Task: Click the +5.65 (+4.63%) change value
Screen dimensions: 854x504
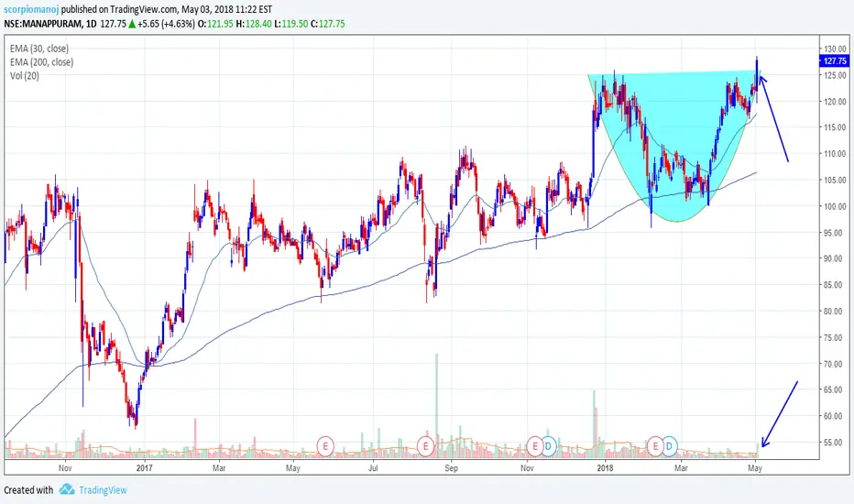Action: click(166, 24)
